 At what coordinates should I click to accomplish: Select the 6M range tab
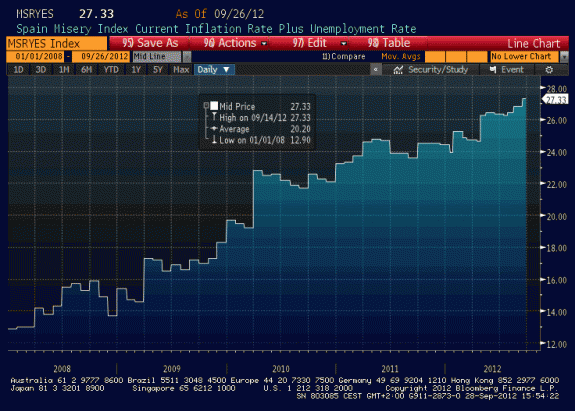86,69
